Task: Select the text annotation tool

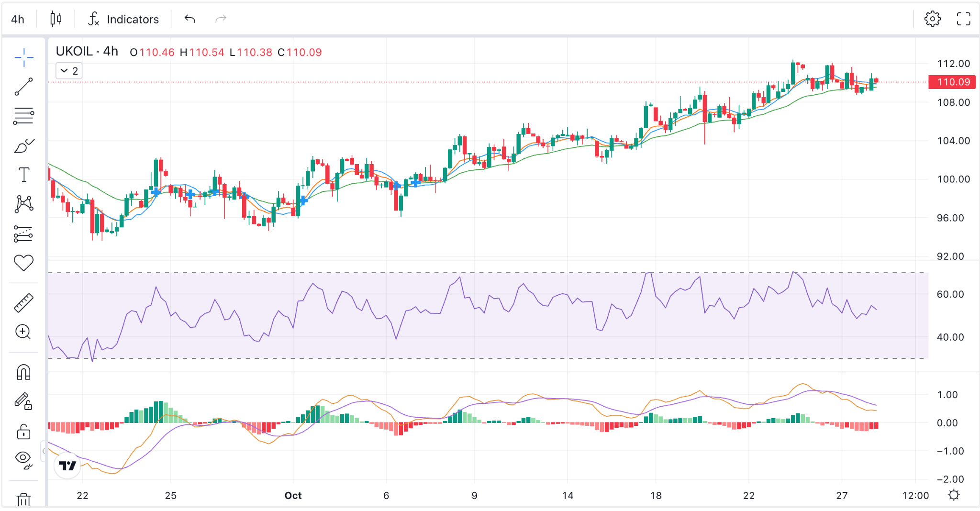Action: click(x=23, y=175)
